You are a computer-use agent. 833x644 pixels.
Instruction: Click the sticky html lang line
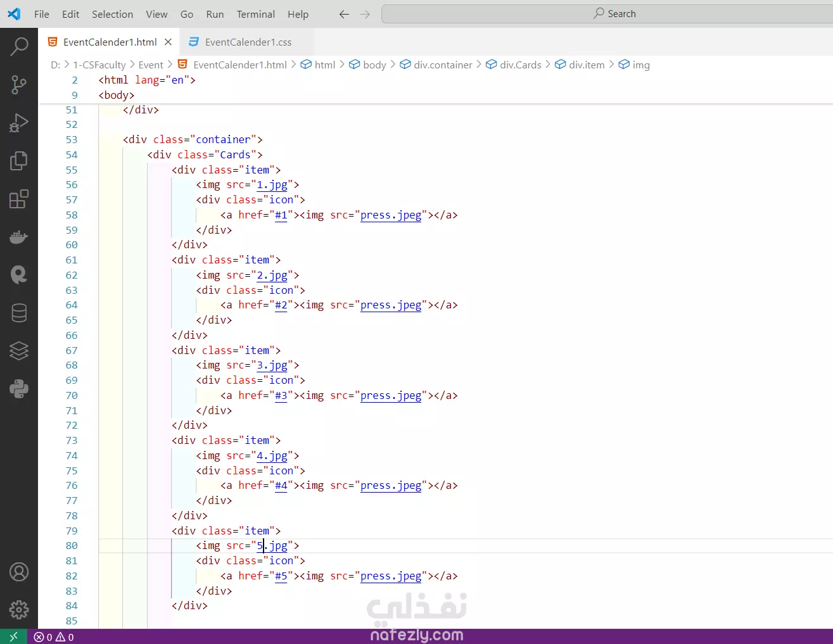tap(147, 80)
